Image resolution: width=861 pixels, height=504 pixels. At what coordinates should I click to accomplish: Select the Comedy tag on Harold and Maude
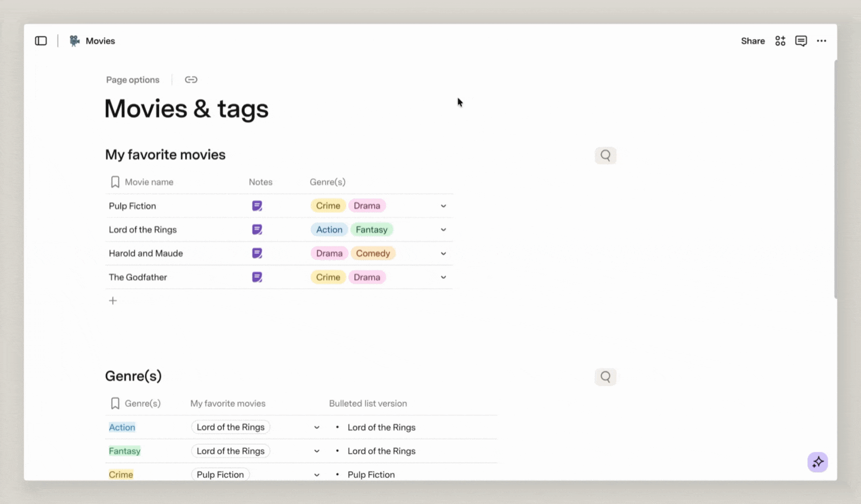point(373,253)
